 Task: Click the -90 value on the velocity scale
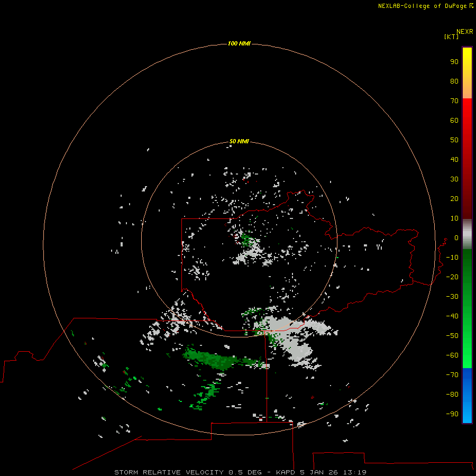coord(452,414)
